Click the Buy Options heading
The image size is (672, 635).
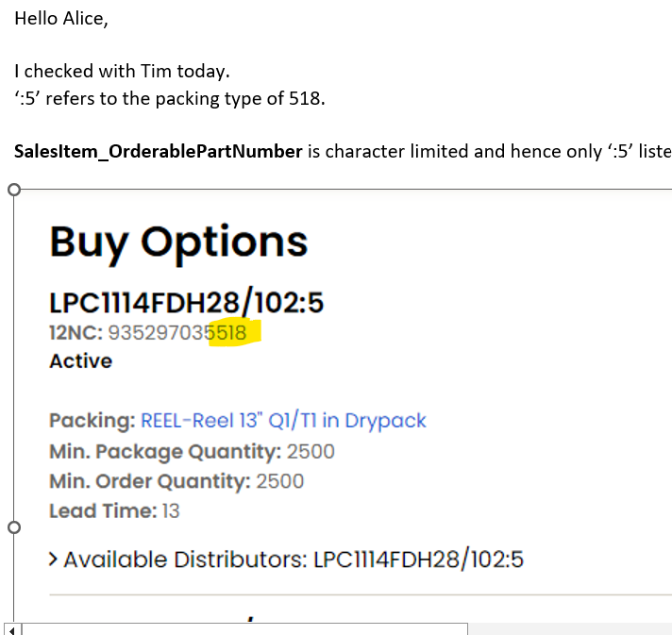[x=178, y=242]
